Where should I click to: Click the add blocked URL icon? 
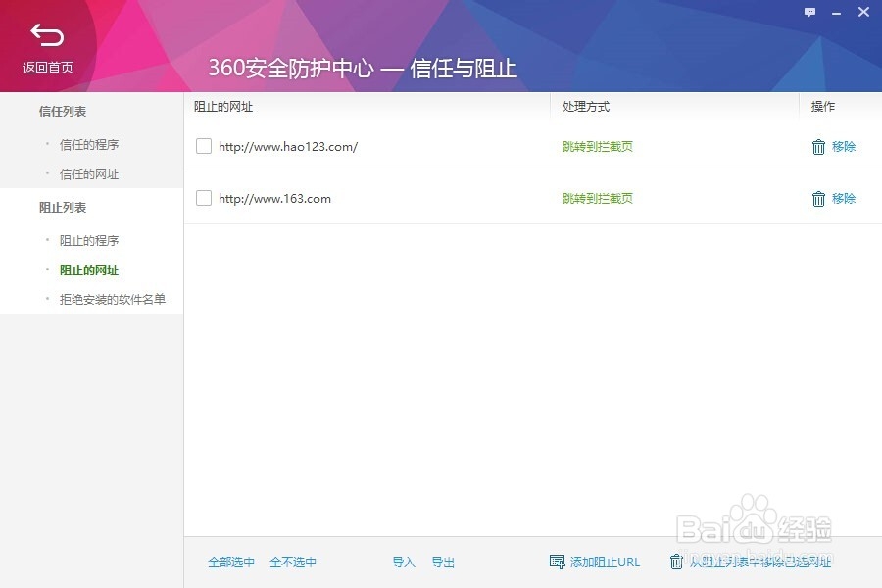[557, 562]
